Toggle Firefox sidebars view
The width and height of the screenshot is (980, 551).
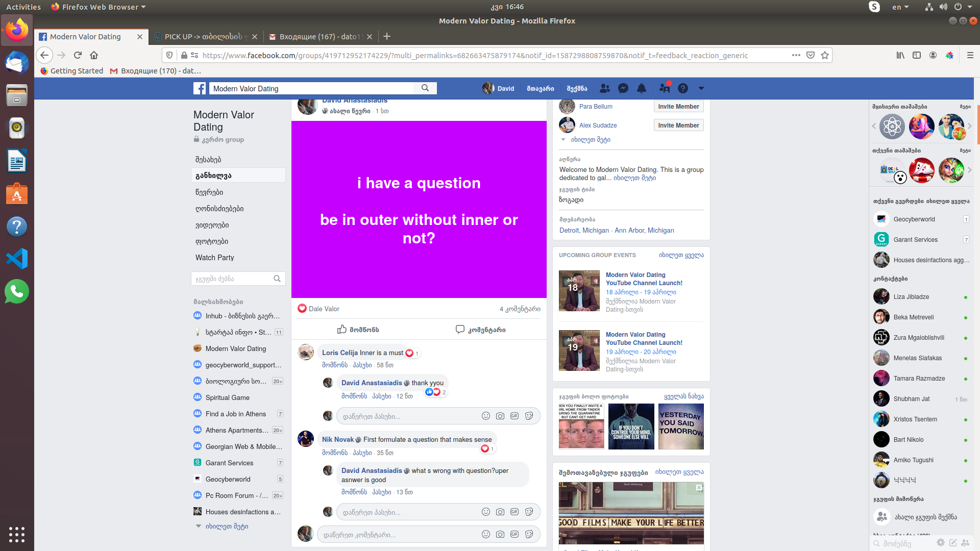click(917, 55)
